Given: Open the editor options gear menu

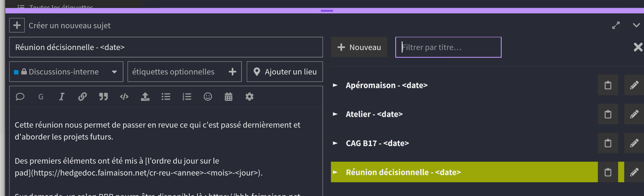Looking at the screenshot, I should (249, 97).
